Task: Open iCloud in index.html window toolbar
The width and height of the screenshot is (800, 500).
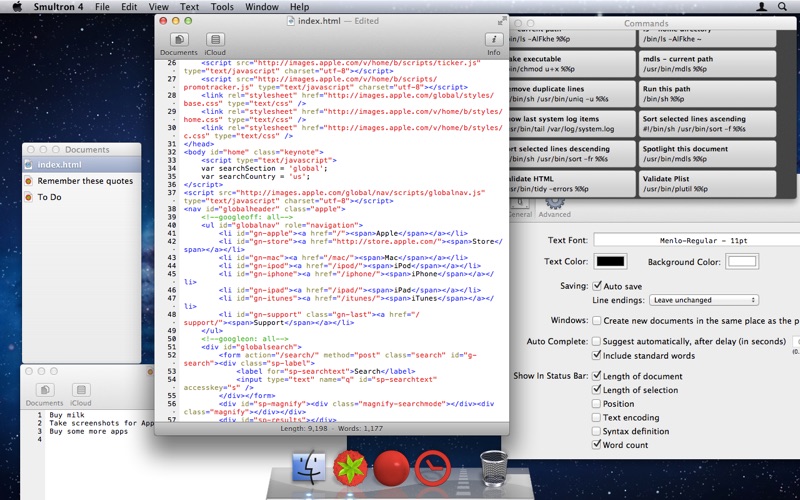Action: (215, 40)
